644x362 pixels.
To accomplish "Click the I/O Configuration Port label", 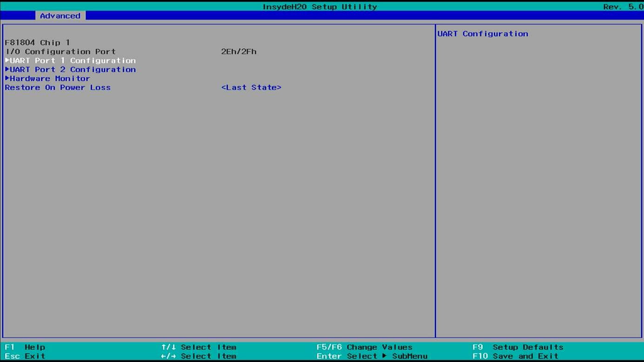I will click(x=60, y=51).
